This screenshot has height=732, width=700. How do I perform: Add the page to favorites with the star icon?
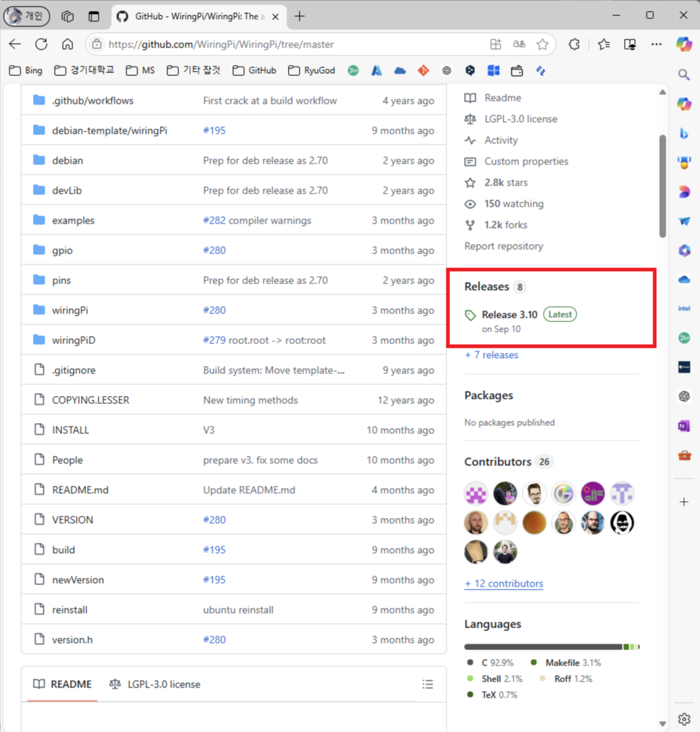(x=542, y=45)
